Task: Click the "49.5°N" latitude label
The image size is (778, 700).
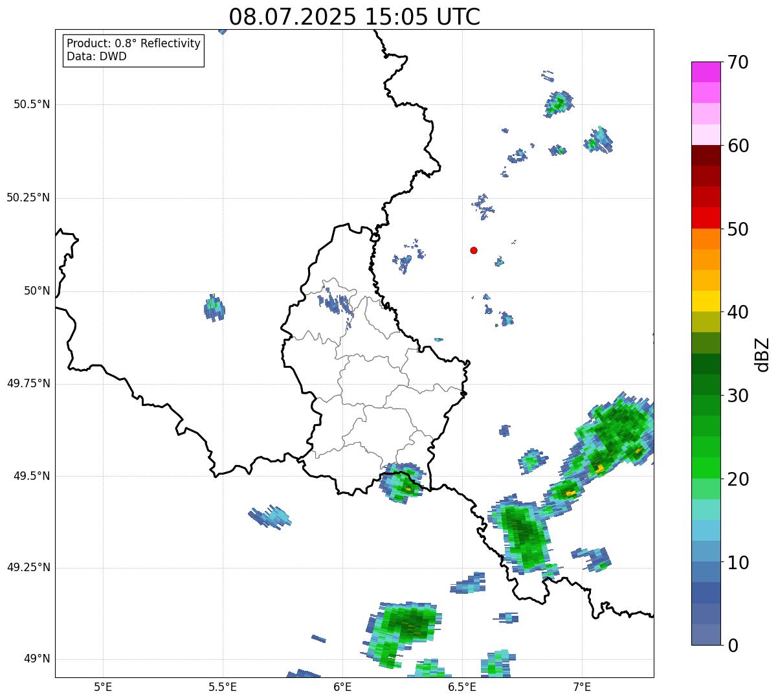Action: (x=32, y=476)
